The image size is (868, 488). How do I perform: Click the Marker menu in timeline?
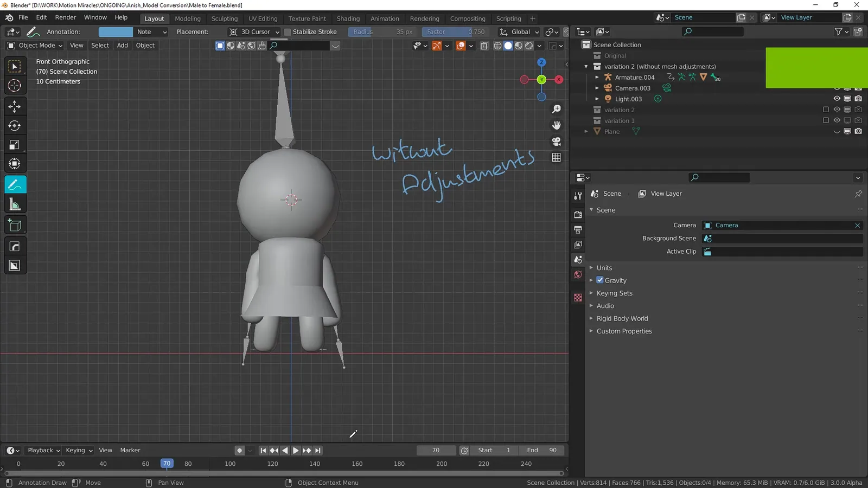[x=130, y=451]
